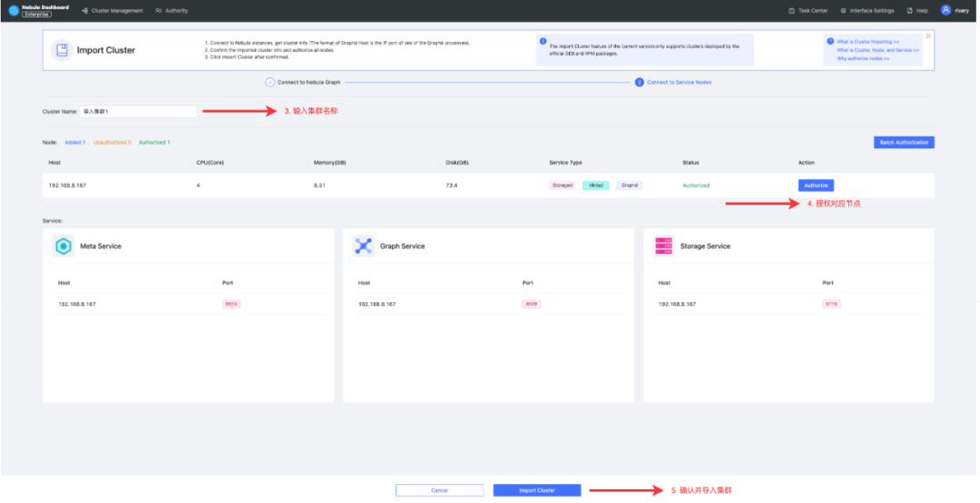This screenshot has width=980, height=503.
Task: Click the CPU(Core) column header
Action: (210, 163)
